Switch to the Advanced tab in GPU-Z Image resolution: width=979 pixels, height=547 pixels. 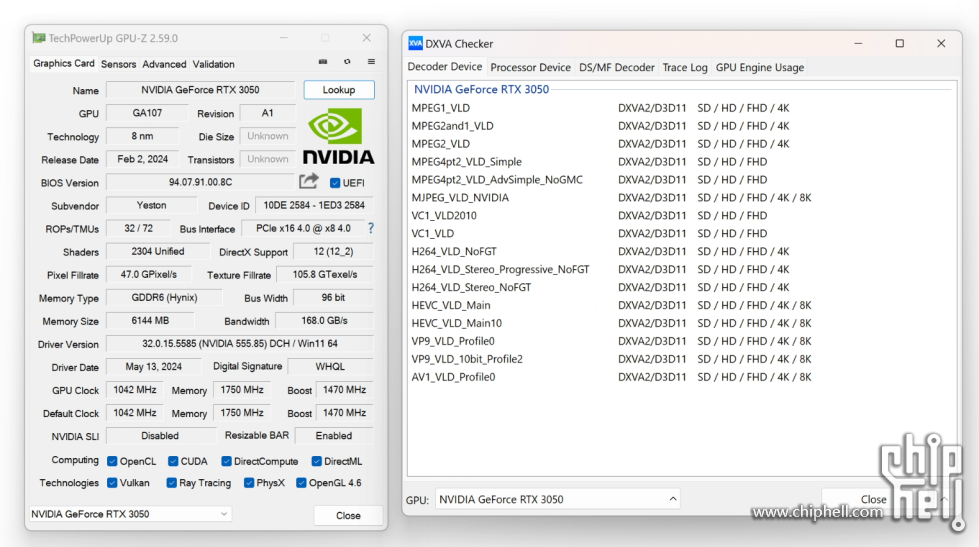(164, 64)
